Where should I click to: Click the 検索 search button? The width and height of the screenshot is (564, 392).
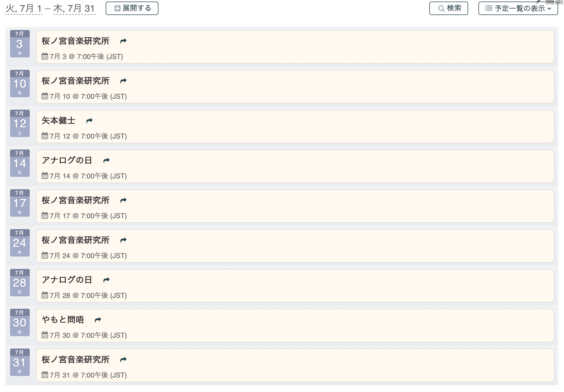pyautogui.click(x=448, y=8)
